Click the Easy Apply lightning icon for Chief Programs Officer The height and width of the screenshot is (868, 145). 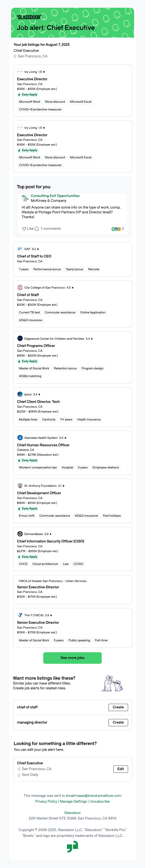coord(19,362)
